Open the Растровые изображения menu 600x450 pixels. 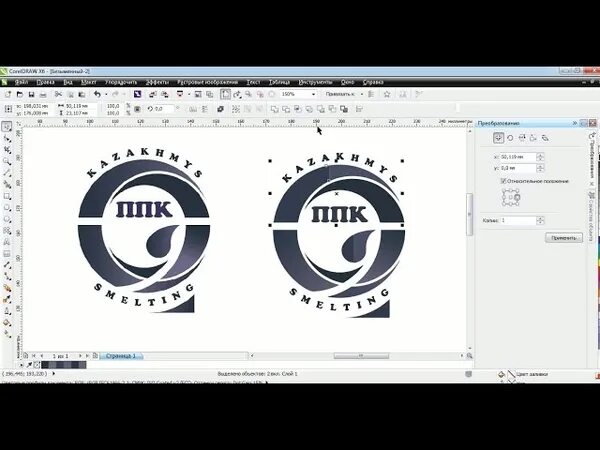pyautogui.click(x=207, y=82)
